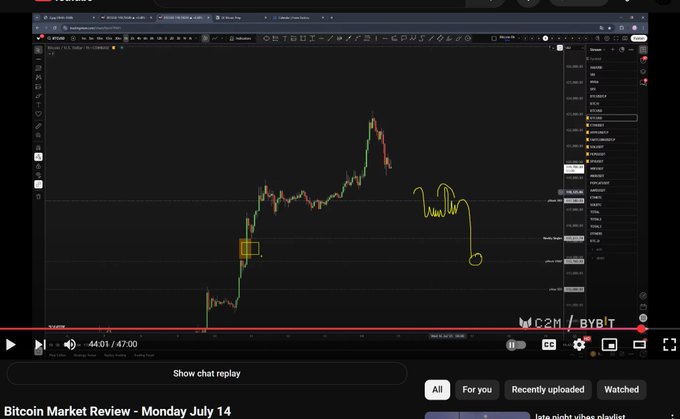Select the yellow rectangle drawing on chart
Image resolution: width=680 pixels, height=419 pixels.
coord(250,249)
